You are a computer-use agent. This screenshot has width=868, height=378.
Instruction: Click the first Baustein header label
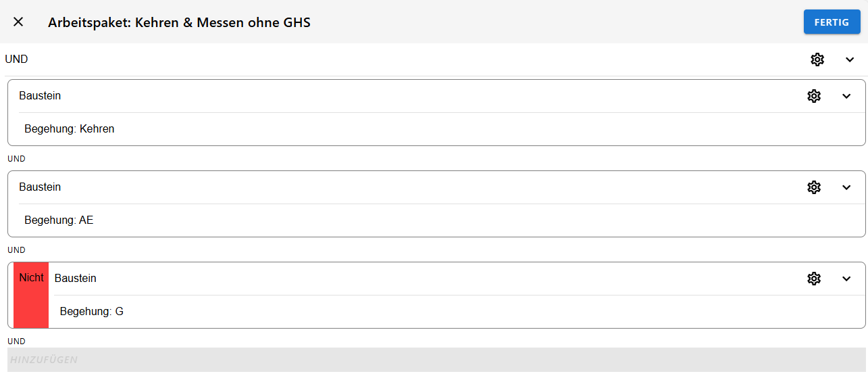click(x=40, y=96)
